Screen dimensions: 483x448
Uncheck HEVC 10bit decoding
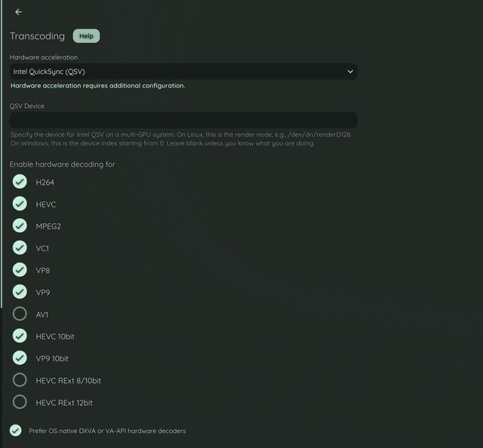point(20,336)
